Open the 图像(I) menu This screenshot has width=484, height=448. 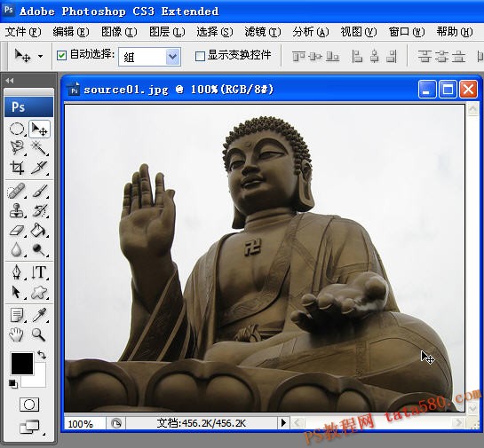click(x=119, y=32)
